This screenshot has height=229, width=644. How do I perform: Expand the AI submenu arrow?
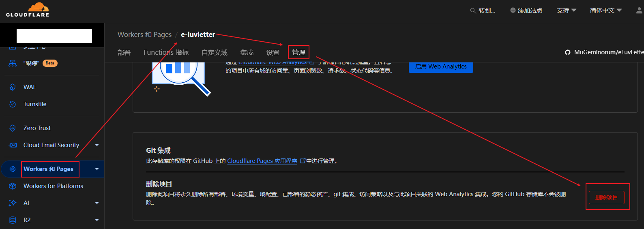click(97, 203)
